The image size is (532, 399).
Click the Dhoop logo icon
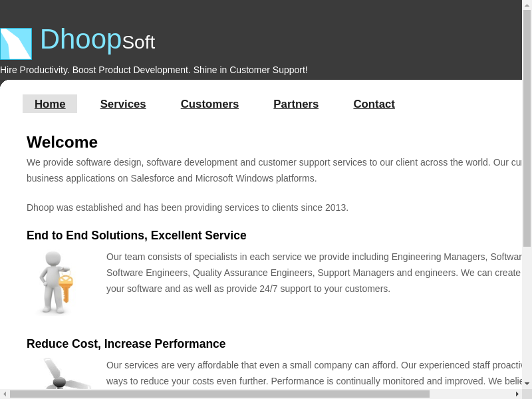[x=16, y=44]
